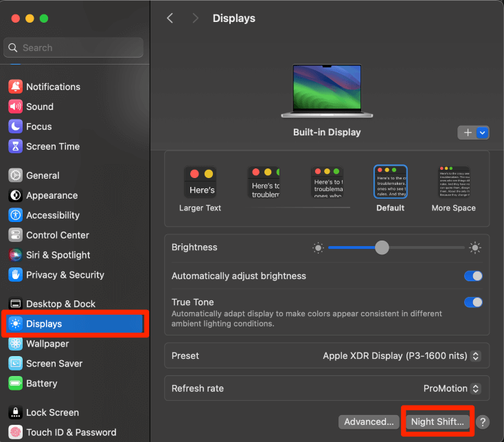Click the Screen Saver icon

(x=15, y=364)
